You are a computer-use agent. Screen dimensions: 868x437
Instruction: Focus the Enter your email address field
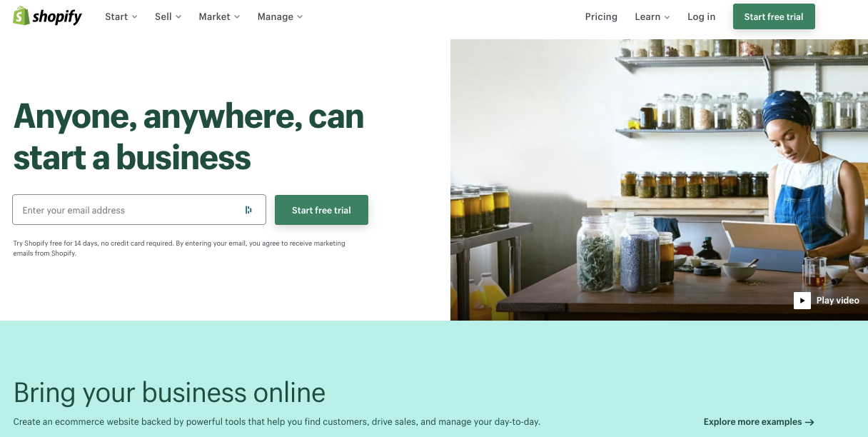point(139,210)
